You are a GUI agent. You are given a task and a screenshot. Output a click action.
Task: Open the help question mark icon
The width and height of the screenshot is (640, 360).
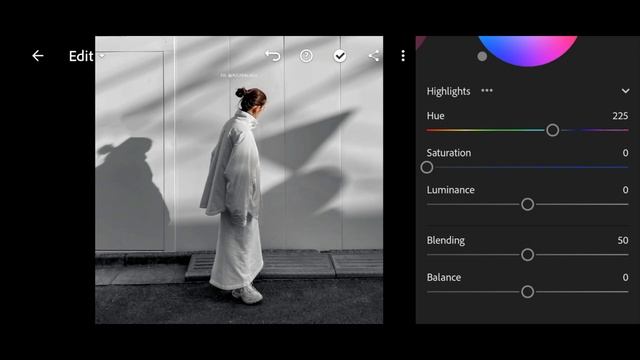coord(306,56)
